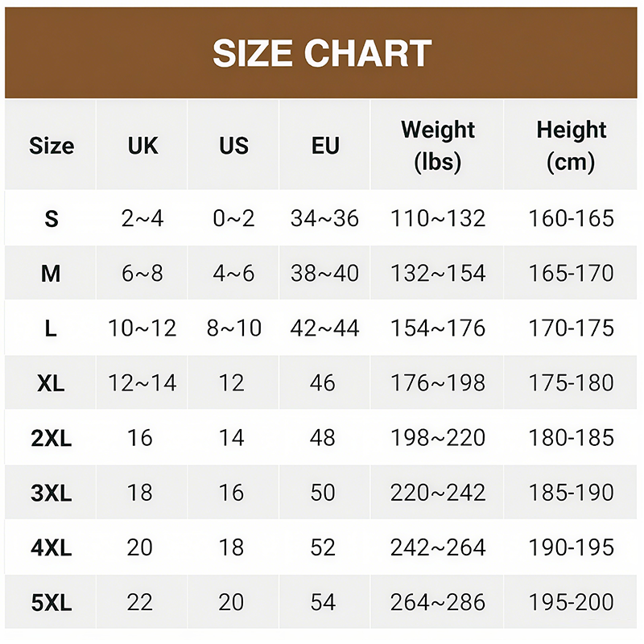The width and height of the screenshot is (644, 644).
Task: Click the Weight (lbs) column header
Action: (x=438, y=146)
